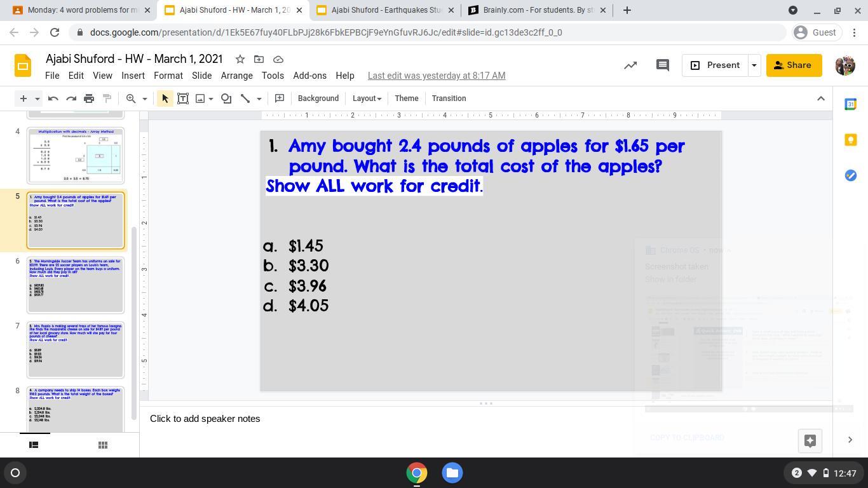Select slide 7 thumbnail

tap(76, 349)
